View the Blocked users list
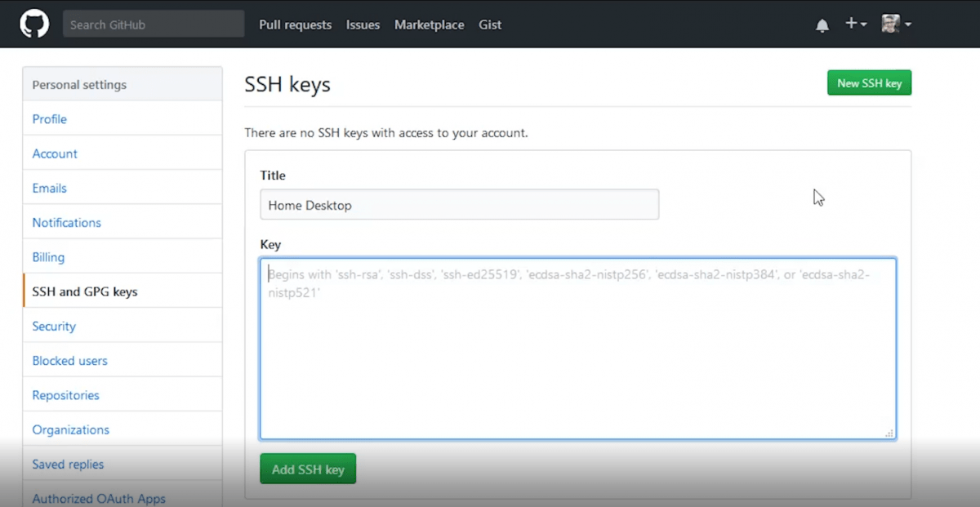 coord(69,360)
